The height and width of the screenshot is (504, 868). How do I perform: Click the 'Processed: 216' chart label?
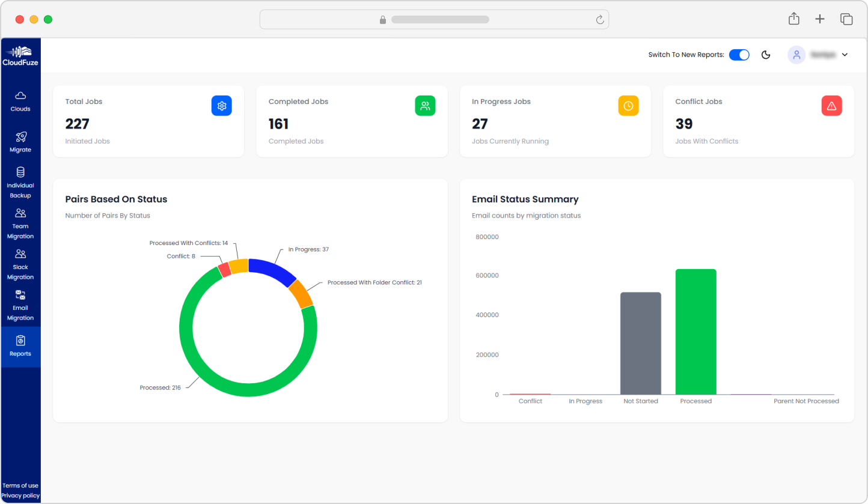click(x=160, y=387)
